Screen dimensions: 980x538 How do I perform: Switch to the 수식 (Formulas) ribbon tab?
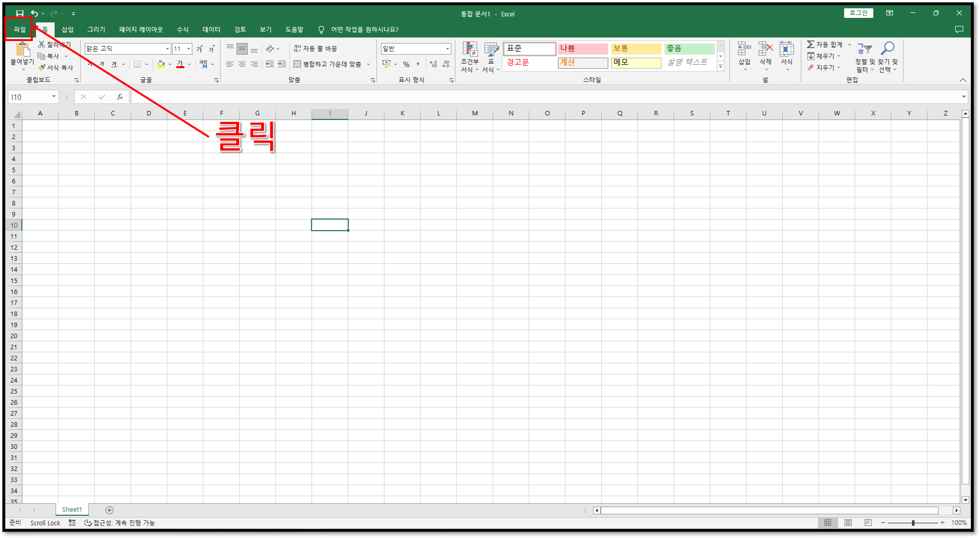click(x=182, y=29)
